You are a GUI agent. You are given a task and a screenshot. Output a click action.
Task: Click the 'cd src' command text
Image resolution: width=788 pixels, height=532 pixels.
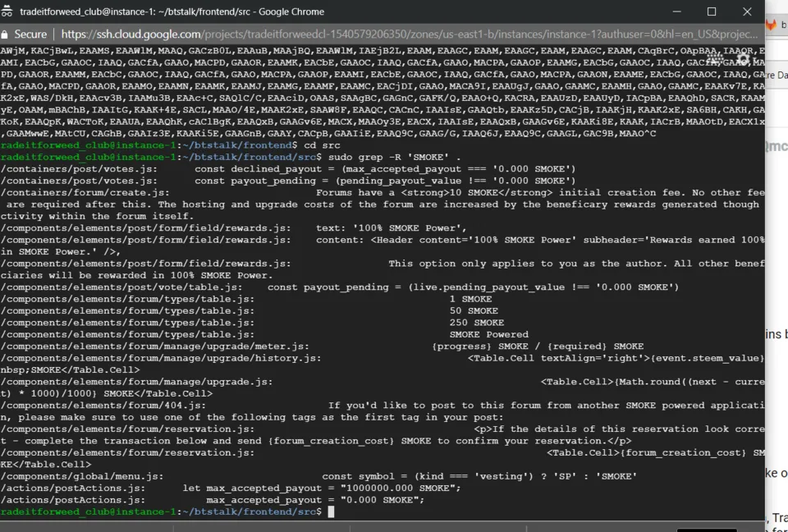(x=322, y=145)
